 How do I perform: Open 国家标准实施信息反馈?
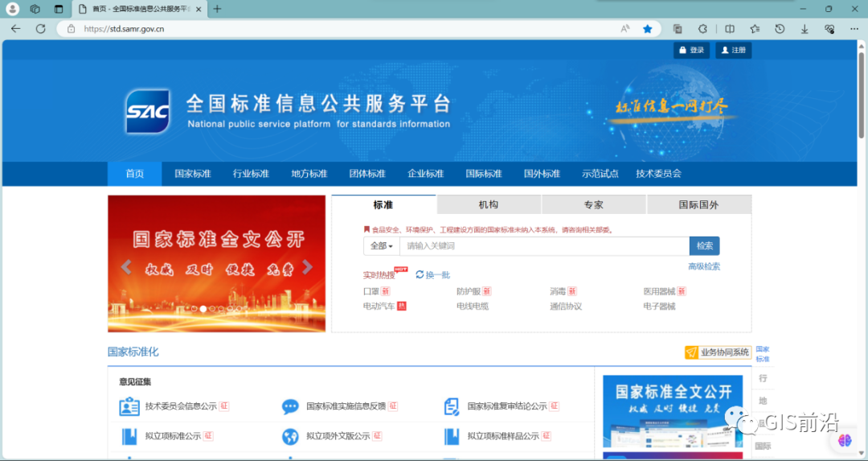click(x=346, y=406)
